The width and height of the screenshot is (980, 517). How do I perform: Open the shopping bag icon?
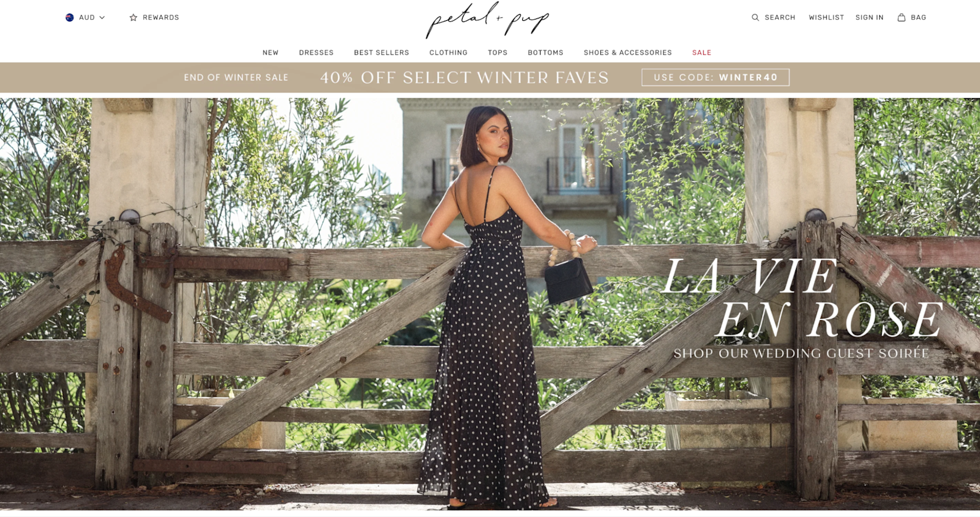(901, 17)
